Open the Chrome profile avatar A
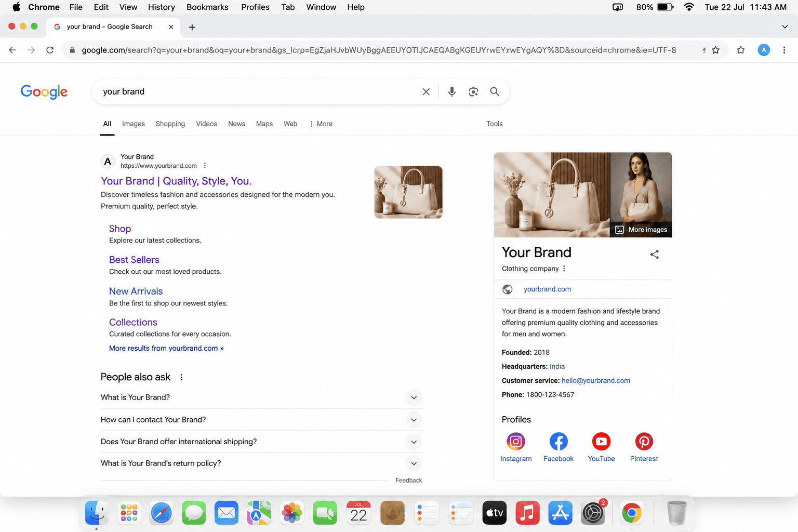 764,50
